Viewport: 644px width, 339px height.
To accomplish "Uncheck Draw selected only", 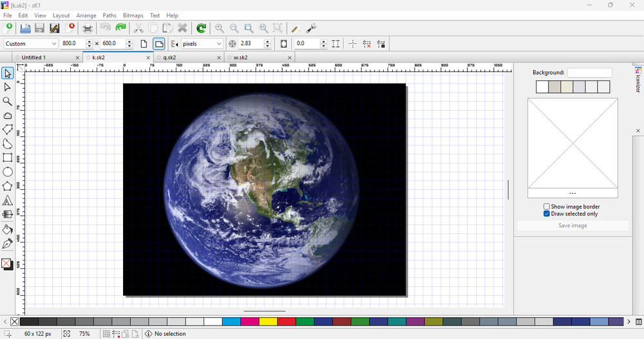I will click(x=547, y=214).
